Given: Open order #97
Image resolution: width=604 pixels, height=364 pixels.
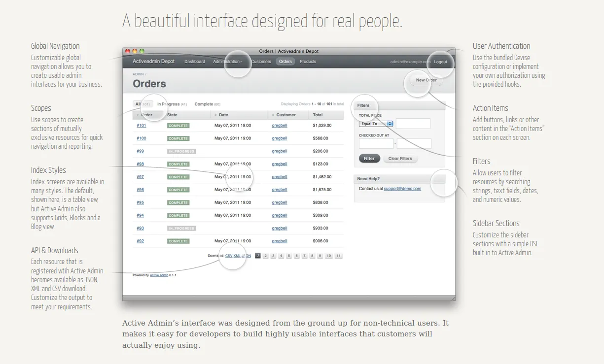Looking at the screenshot, I should (x=140, y=177).
